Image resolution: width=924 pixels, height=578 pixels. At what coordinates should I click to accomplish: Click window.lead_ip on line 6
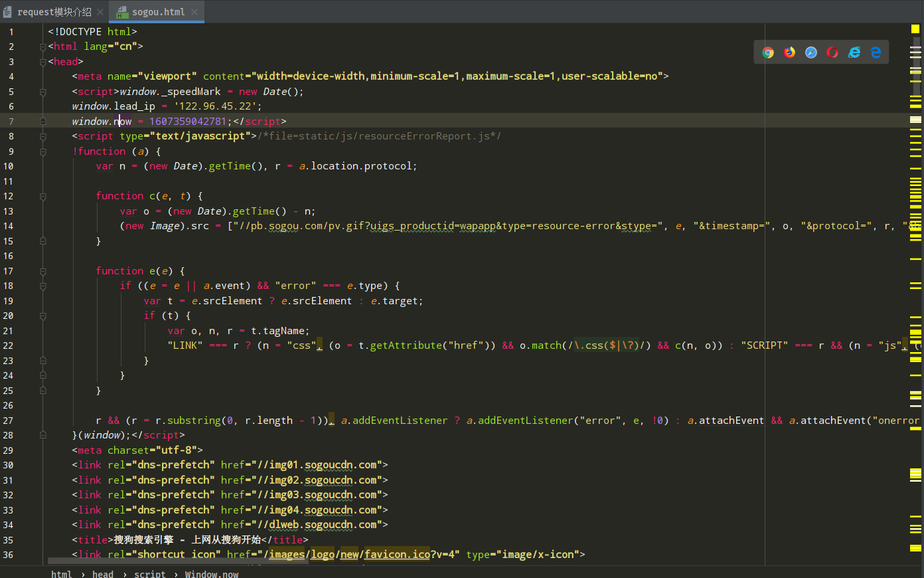point(114,106)
